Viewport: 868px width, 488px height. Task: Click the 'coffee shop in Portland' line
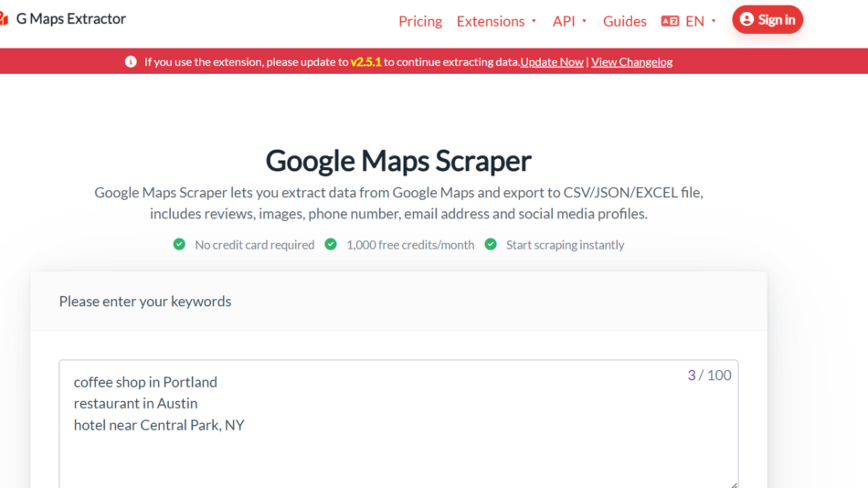[145, 382]
